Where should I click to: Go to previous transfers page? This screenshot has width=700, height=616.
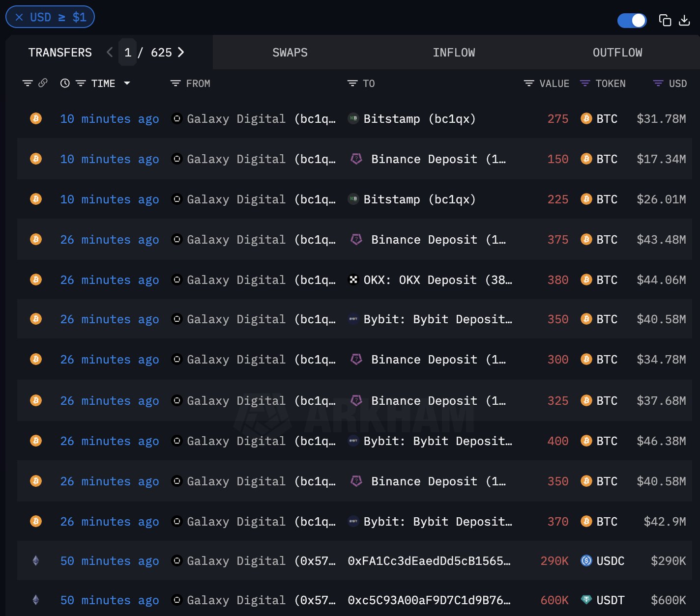(110, 52)
